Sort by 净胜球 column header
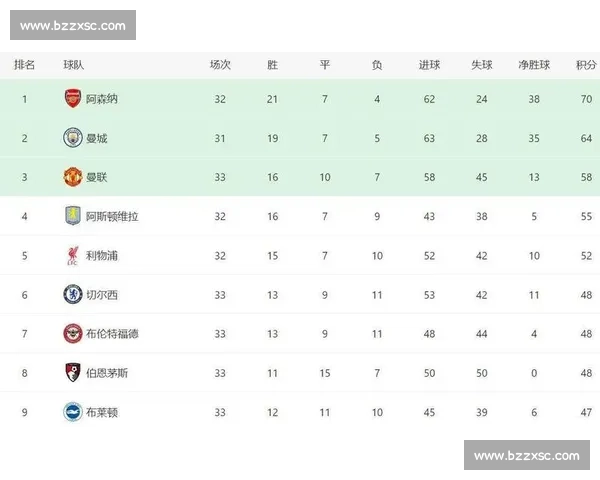This screenshot has width=600, height=480. pos(534,65)
